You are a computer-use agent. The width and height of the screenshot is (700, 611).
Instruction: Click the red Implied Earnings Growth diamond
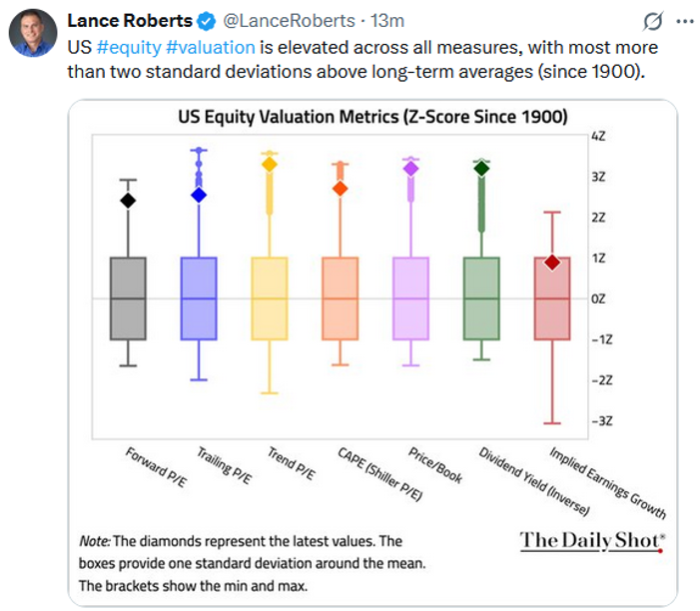[552, 262]
